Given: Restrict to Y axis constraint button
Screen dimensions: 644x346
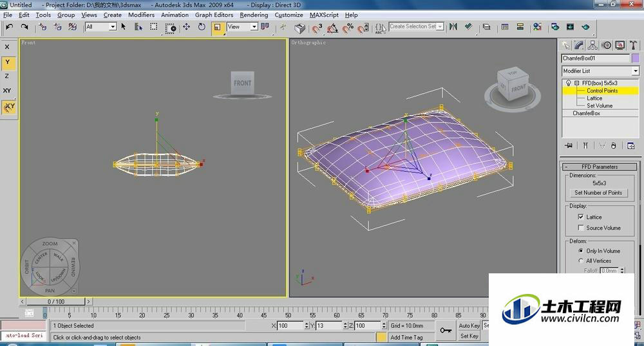Looking at the screenshot, I should point(7,62).
